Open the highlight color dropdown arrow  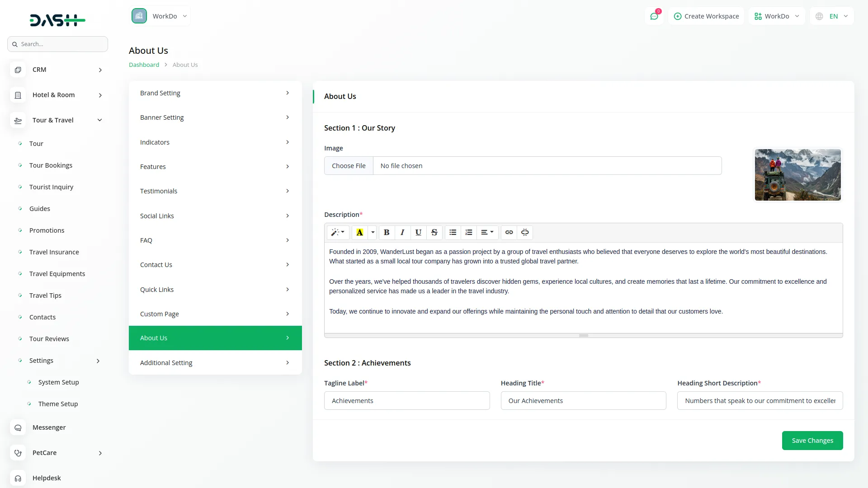tap(373, 232)
